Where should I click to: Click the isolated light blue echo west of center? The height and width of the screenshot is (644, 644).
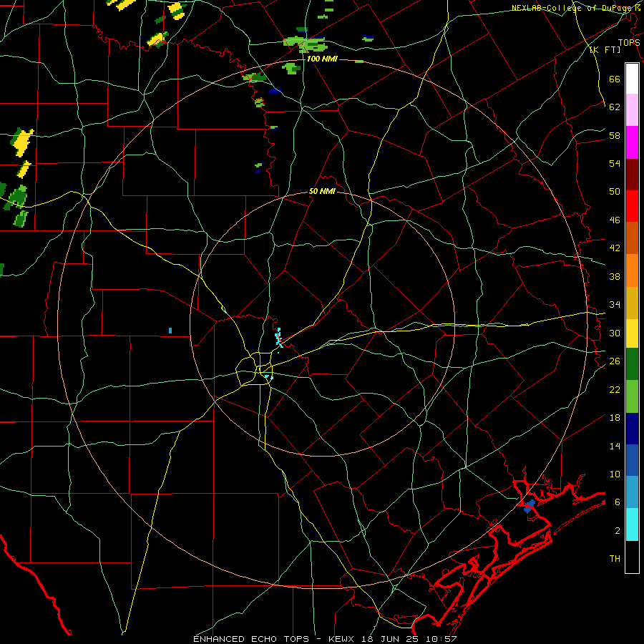tap(170, 331)
